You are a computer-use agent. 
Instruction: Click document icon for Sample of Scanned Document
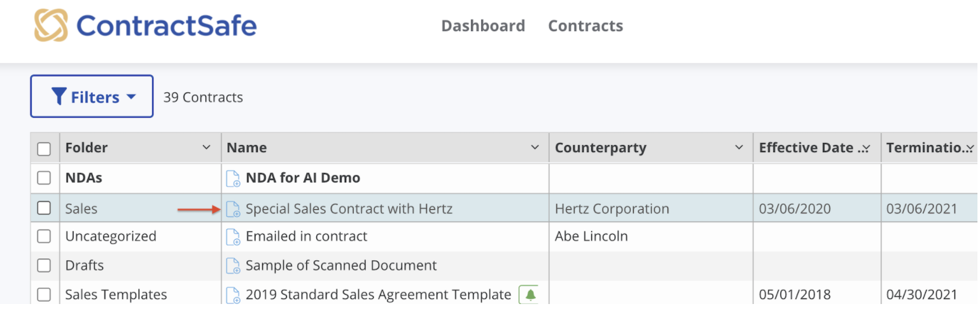[x=234, y=266]
